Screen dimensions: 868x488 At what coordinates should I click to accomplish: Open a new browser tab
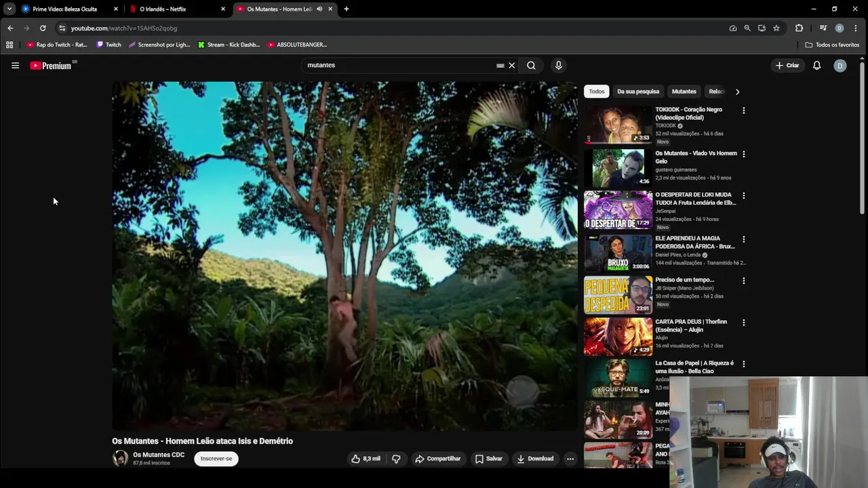pos(347,9)
